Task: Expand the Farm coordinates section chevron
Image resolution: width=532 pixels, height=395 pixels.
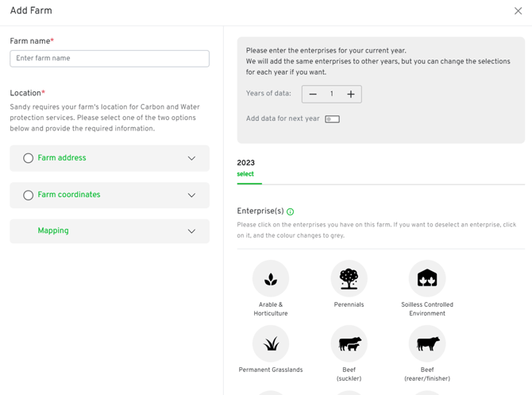Action: click(x=191, y=195)
